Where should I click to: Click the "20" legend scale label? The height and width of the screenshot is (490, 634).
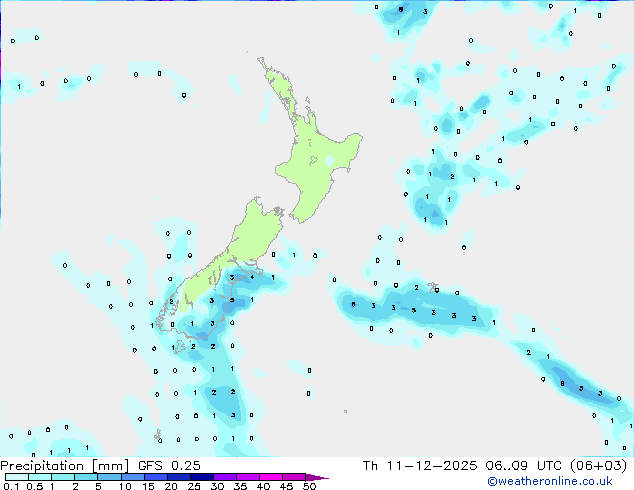point(171,486)
